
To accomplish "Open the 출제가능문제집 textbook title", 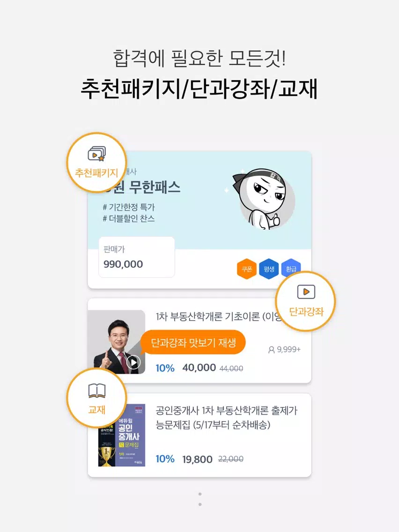I will click(226, 417).
